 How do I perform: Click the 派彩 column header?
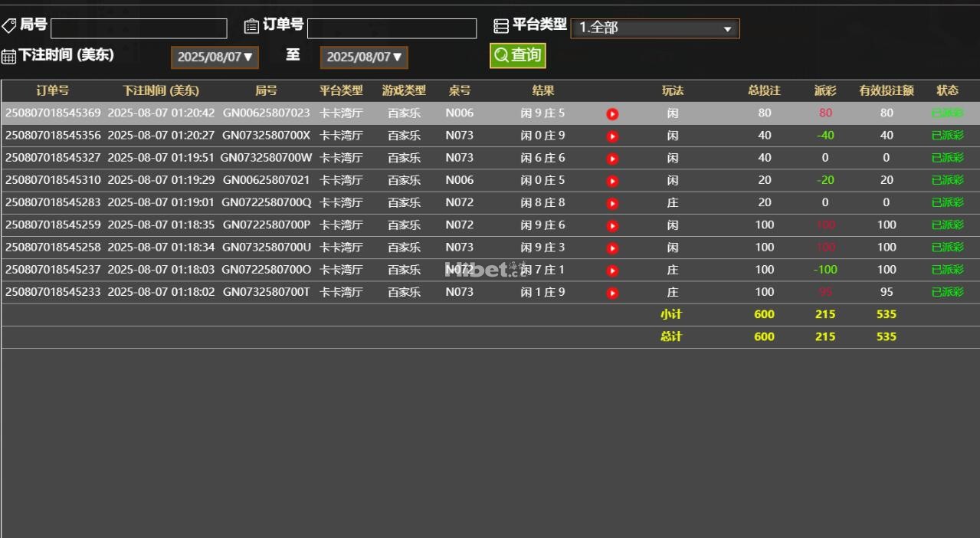coord(825,90)
